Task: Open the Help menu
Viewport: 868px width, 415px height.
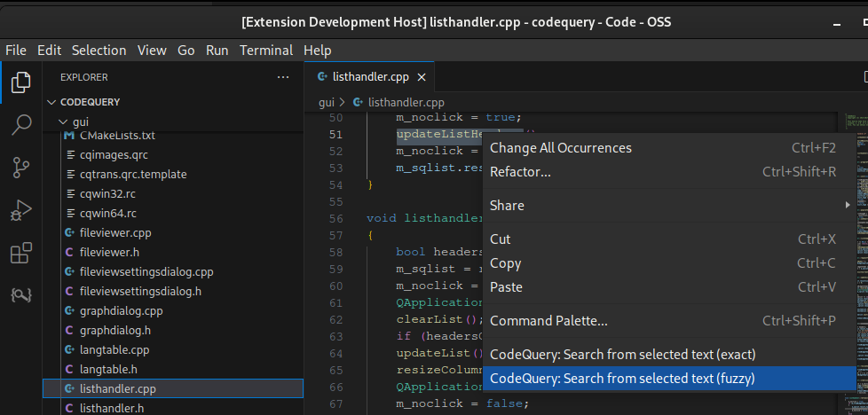Action: 317,51
